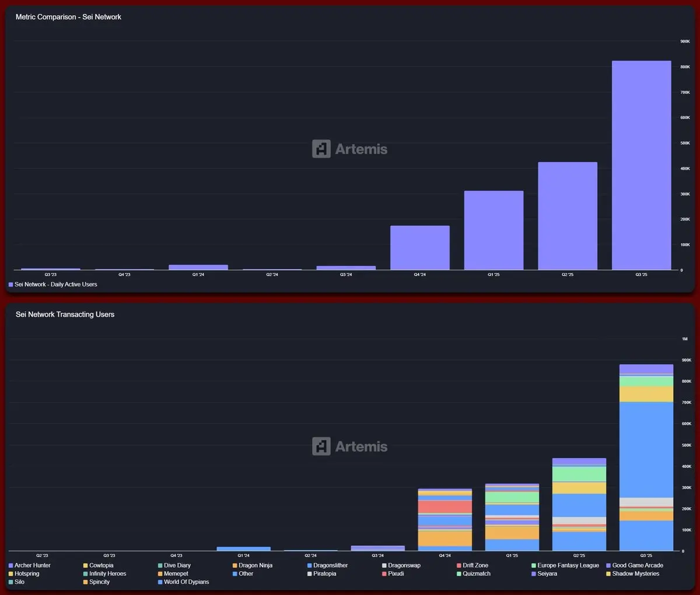The height and width of the screenshot is (595, 700).
Task: Click the Dragon Ninja legend swatch
Action: (x=235, y=565)
